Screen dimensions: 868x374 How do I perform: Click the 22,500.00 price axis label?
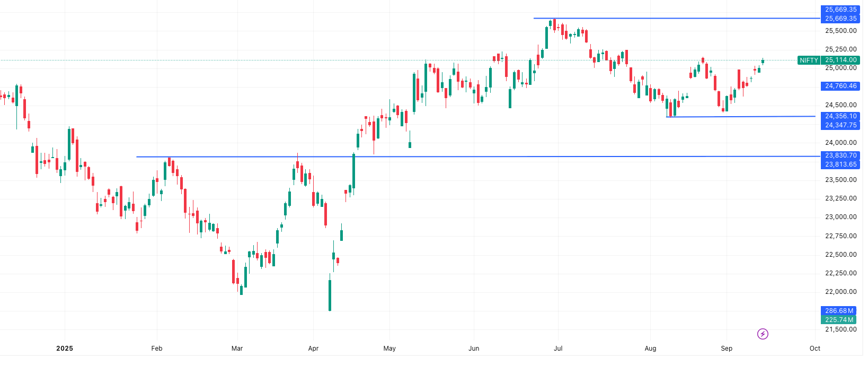(840, 255)
